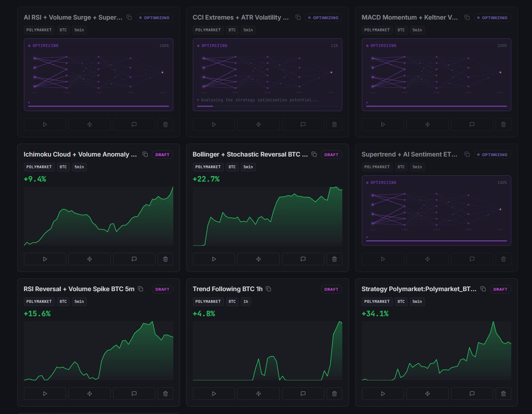Optimize the Ichimoku Cloud strategy with lightning icon
The image size is (532, 414).
click(x=90, y=259)
